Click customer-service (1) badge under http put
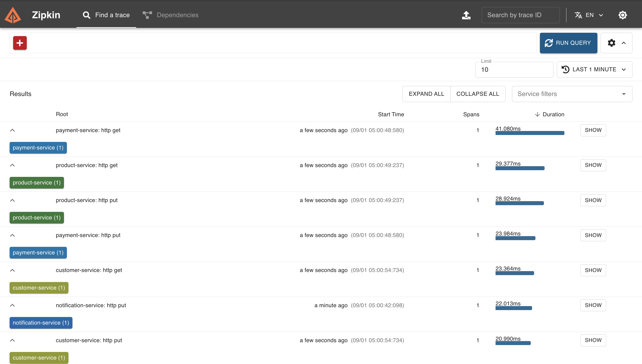 (x=39, y=358)
